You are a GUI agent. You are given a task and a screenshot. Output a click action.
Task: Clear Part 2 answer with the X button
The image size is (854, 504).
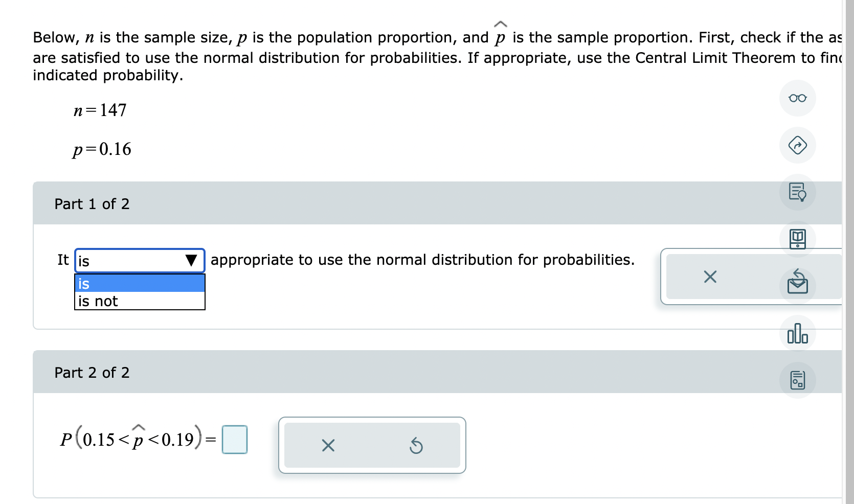pyautogui.click(x=328, y=445)
